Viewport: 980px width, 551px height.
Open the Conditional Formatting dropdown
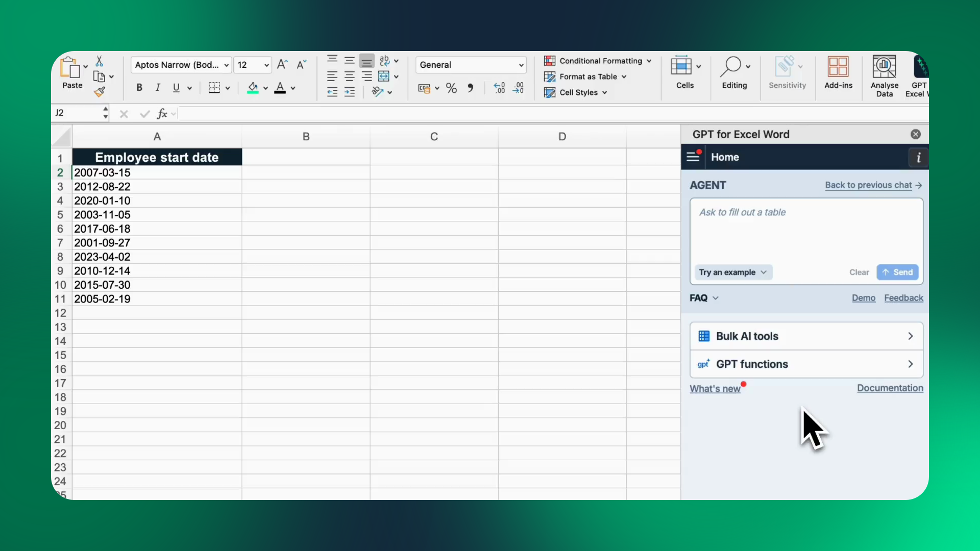[598, 61]
